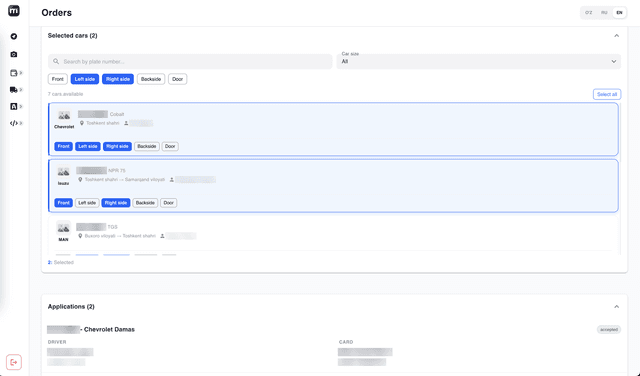Open the code brackets developer section
The width and height of the screenshot is (640, 376).
13,123
